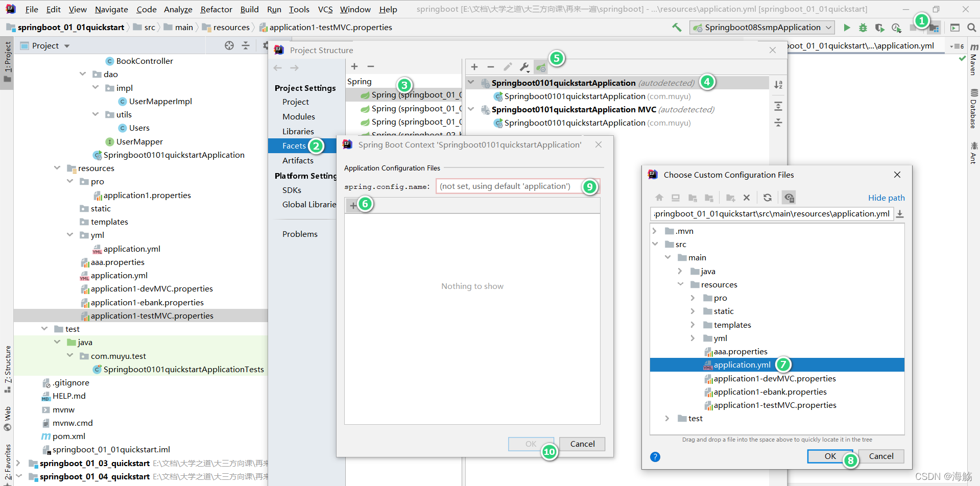
Task: Select application1-ebank.properties in file chooser tree
Action: (770, 392)
